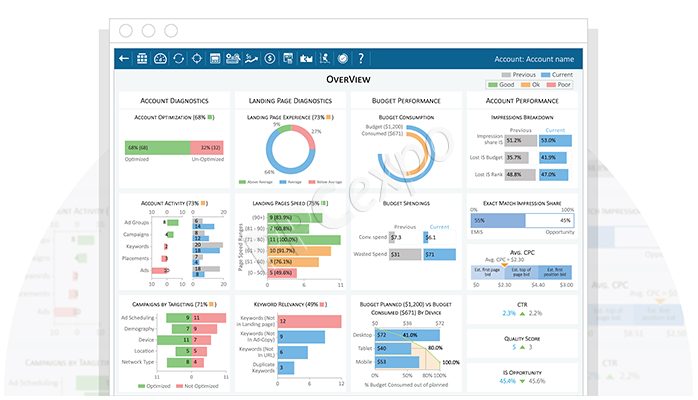Click the $31 previous wasted spend bar
The image size is (698, 400).
[405, 255]
